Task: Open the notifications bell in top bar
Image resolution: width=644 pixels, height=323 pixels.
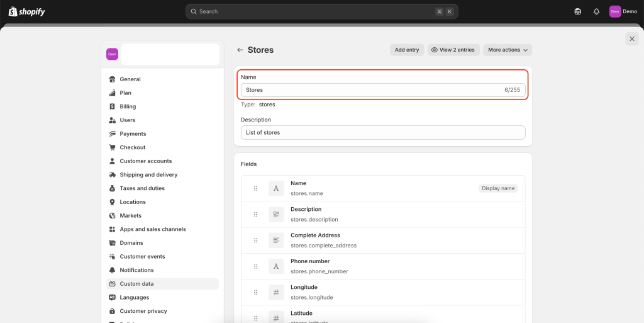Action: [596, 11]
